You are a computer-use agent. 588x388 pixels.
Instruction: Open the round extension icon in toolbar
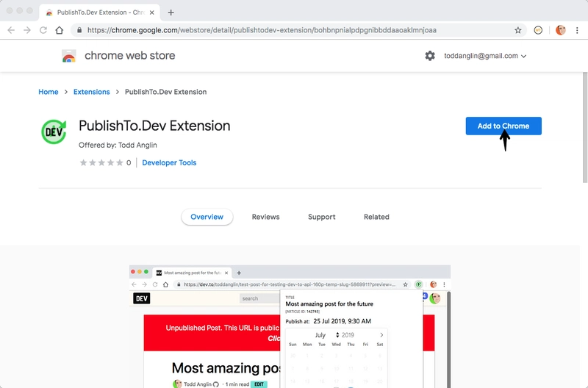[538, 30]
